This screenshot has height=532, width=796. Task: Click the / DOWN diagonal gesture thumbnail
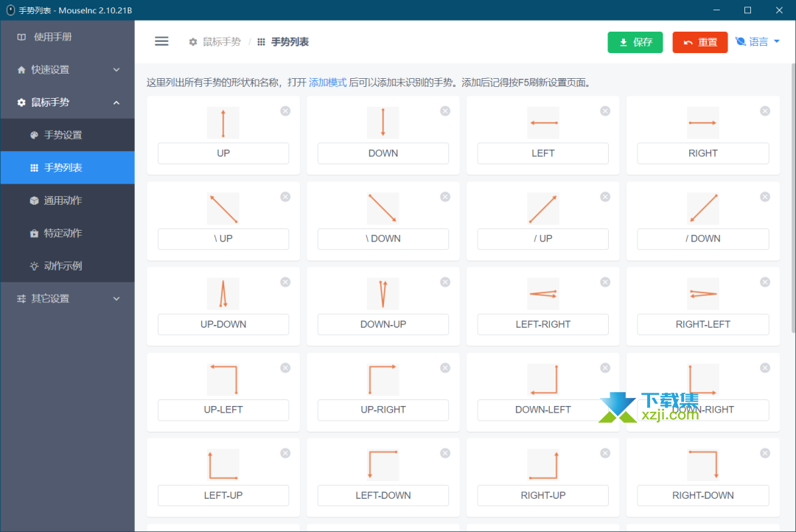click(x=702, y=209)
